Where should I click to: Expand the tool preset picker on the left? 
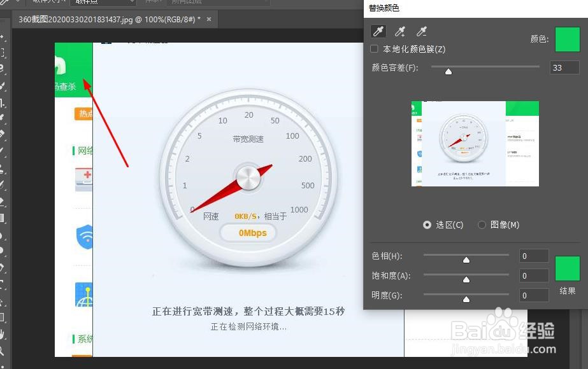coord(17,3)
